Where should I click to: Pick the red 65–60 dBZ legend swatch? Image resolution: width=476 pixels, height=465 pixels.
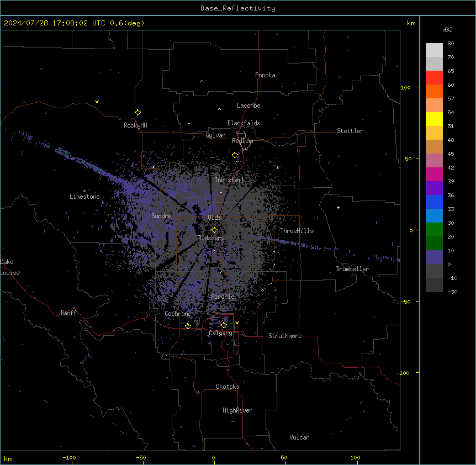[434, 78]
